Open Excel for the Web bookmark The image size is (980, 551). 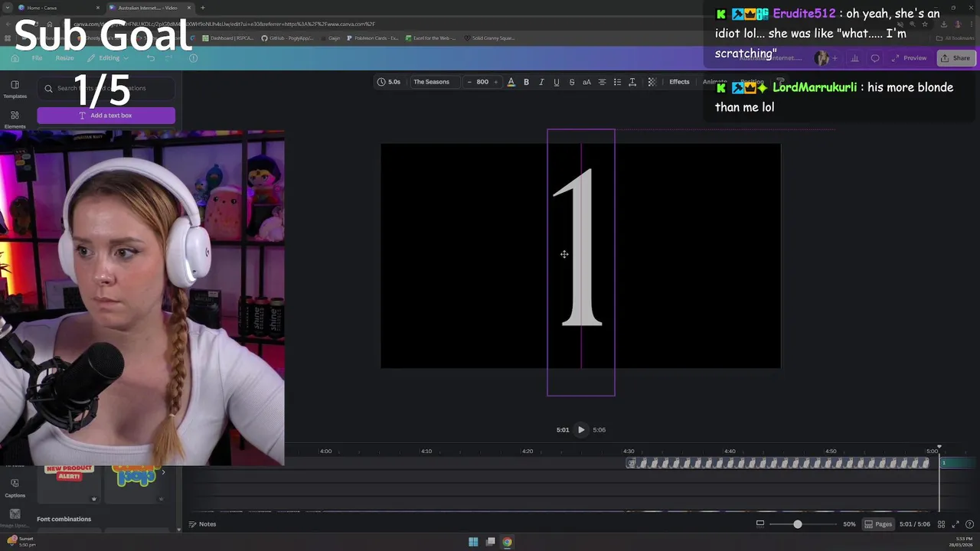click(430, 38)
